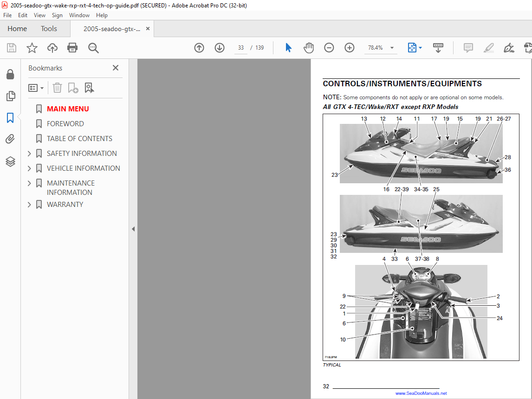This screenshot has height=399, width=532.
Task: Jump to SAFETY INFORMATION bookmark
Action: pos(82,154)
